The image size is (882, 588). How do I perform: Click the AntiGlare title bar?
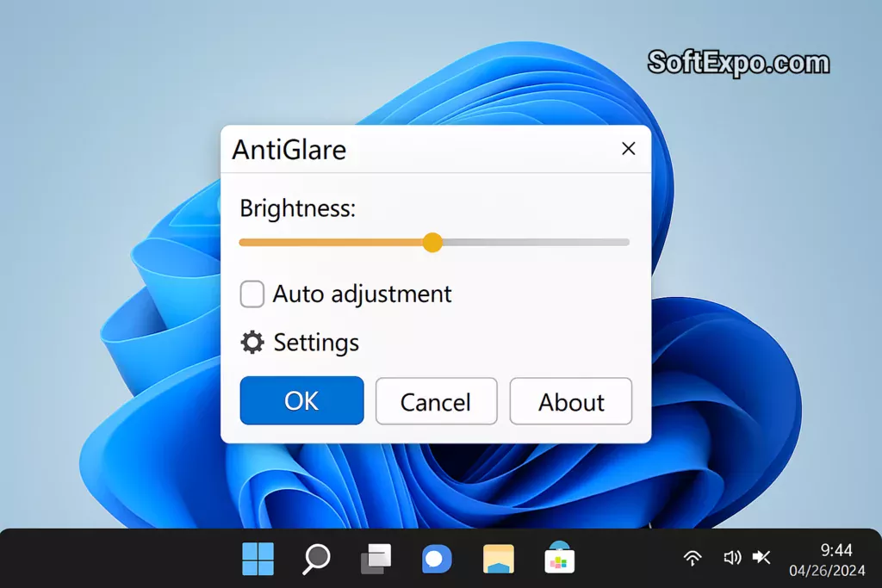coord(431,149)
